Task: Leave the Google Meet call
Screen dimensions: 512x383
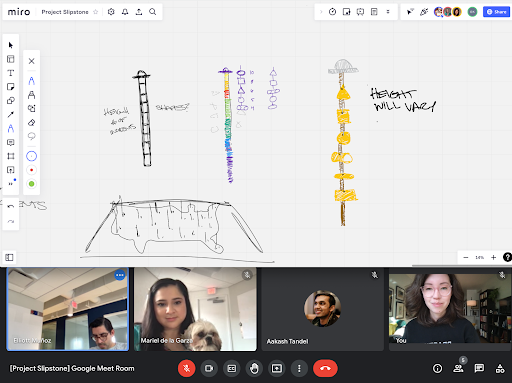Action: pos(325,368)
